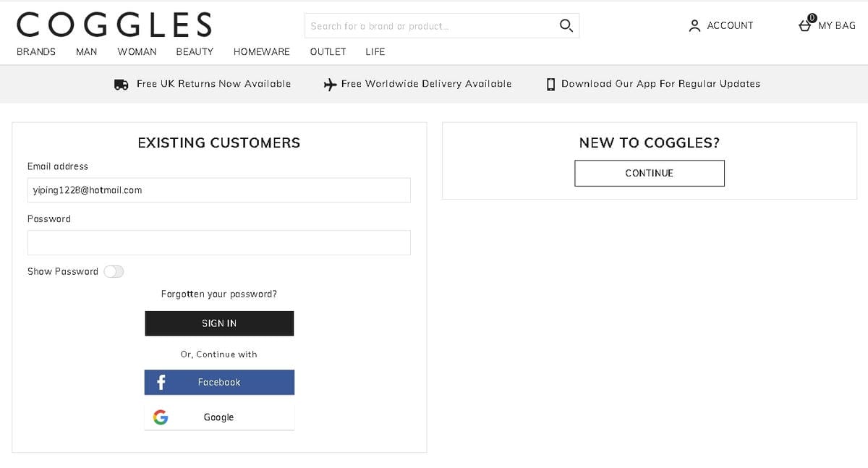Click the My Bag text link
The width and height of the screenshot is (868, 468).
837,25
